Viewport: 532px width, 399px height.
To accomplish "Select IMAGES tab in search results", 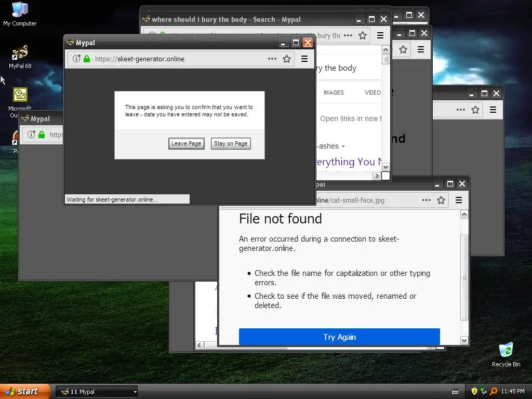I will point(334,92).
